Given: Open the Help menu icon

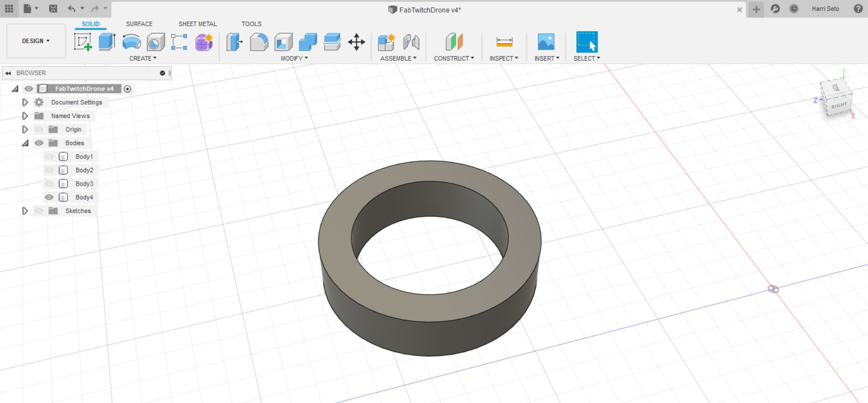Looking at the screenshot, I should pyautogui.click(x=858, y=9).
